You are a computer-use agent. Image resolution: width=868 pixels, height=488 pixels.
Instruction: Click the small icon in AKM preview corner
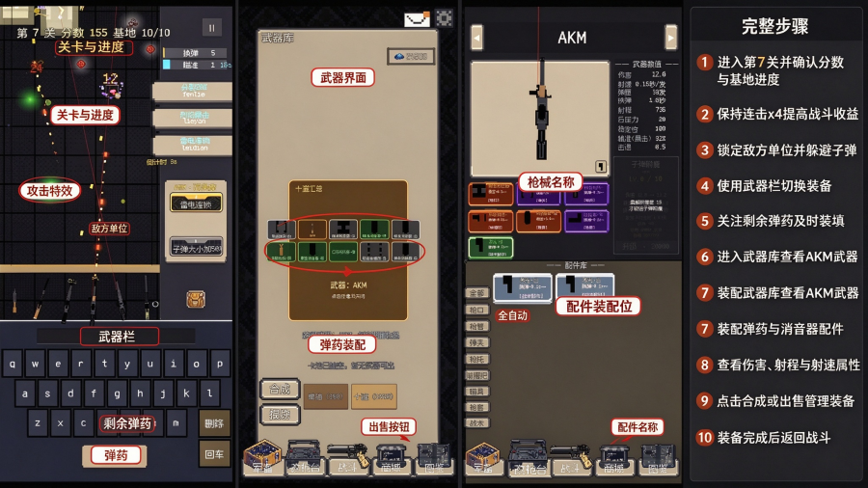pyautogui.click(x=601, y=166)
